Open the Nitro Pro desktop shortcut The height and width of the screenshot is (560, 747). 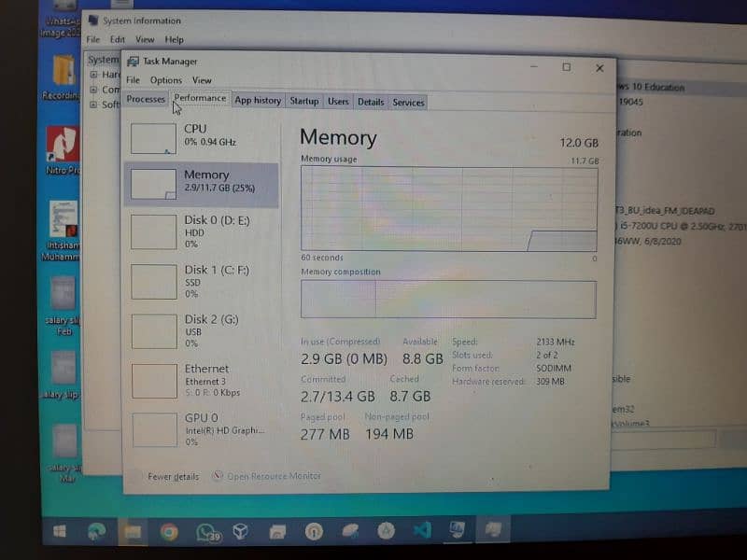[x=62, y=150]
